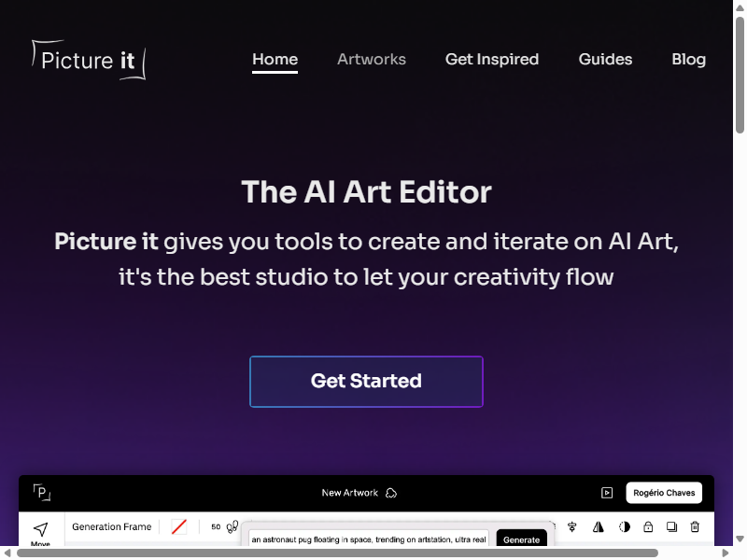
Task: Click the Picture it logo in header
Action: [x=89, y=60]
